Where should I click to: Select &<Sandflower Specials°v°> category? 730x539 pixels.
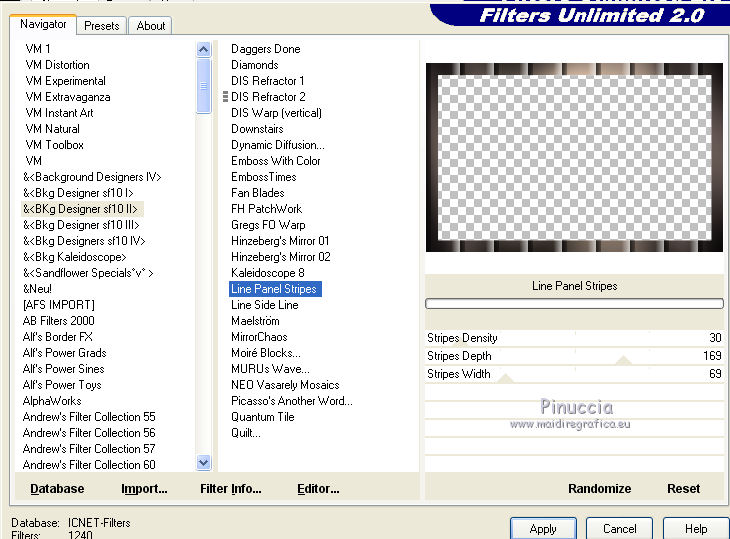coord(88,273)
